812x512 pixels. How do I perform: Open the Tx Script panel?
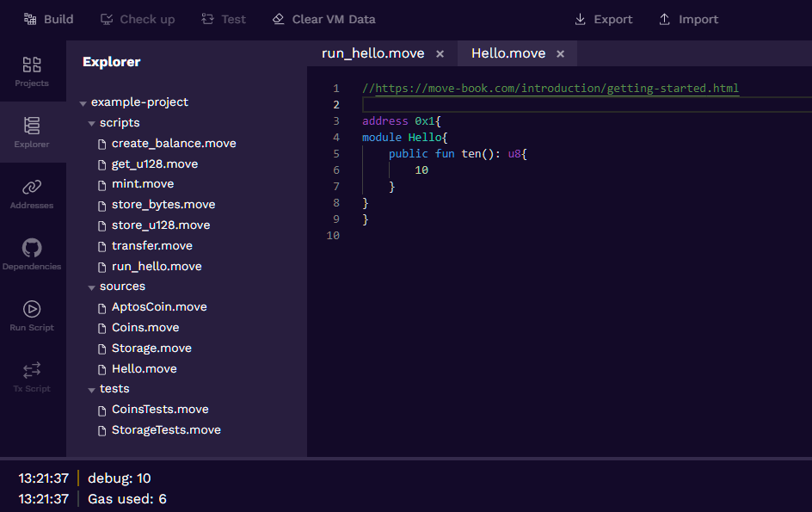32,377
